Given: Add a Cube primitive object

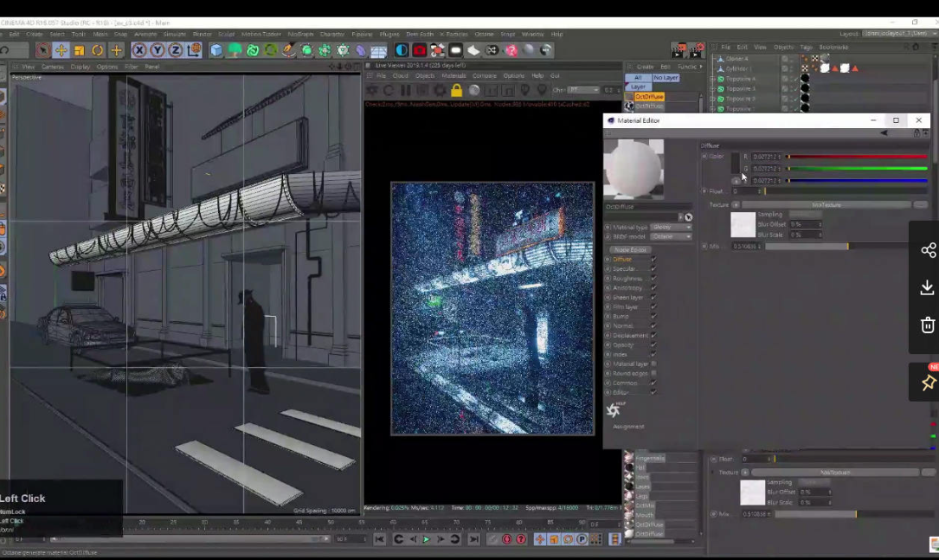Looking at the screenshot, I should (x=216, y=50).
